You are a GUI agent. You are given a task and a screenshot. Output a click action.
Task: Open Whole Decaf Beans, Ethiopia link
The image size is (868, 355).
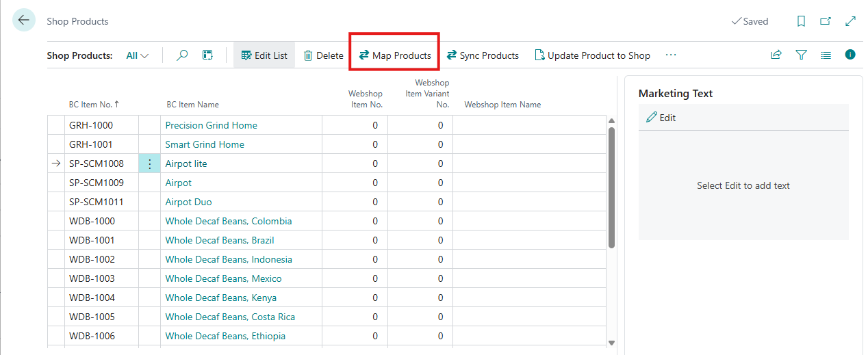pos(226,336)
